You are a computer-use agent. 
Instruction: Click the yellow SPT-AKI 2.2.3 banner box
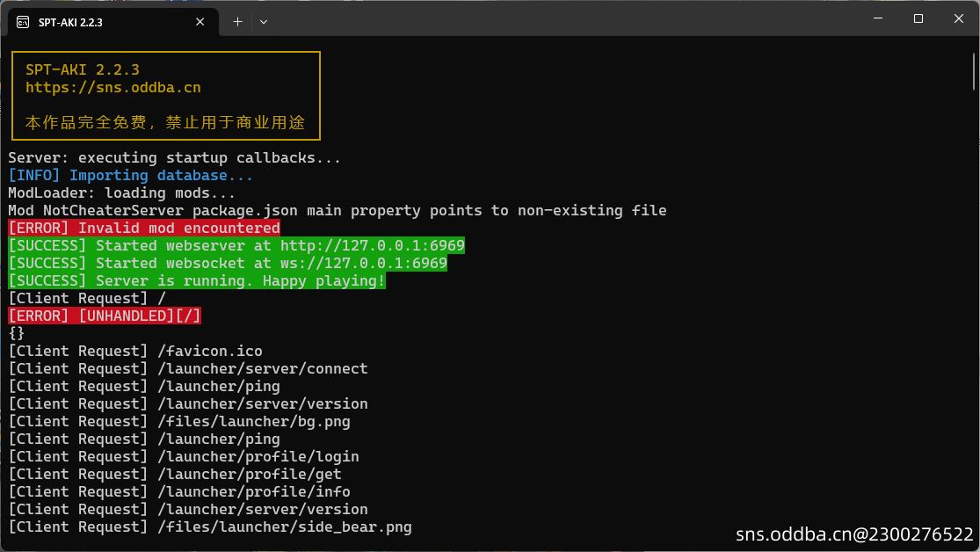click(166, 96)
